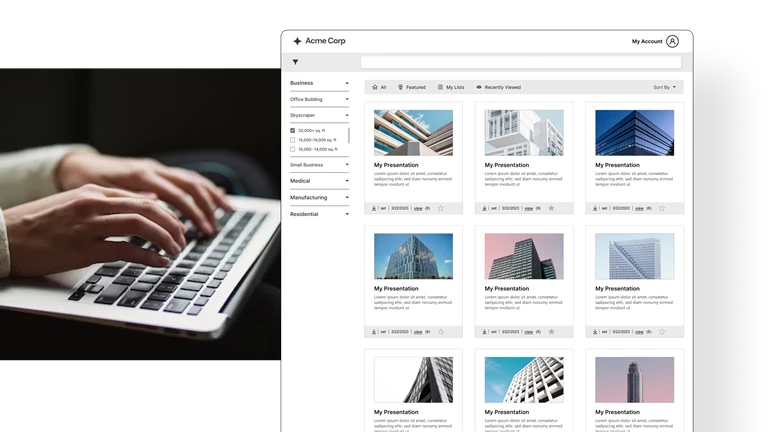The width and height of the screenshot is (768, 432).
Task: Expand the Residential category
Action: click(347, 215)
